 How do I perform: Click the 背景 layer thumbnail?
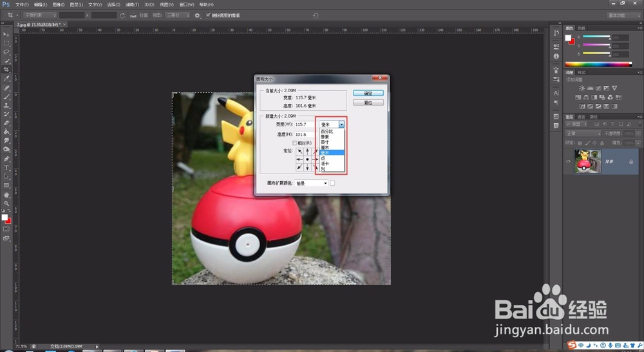coord(587,161)
